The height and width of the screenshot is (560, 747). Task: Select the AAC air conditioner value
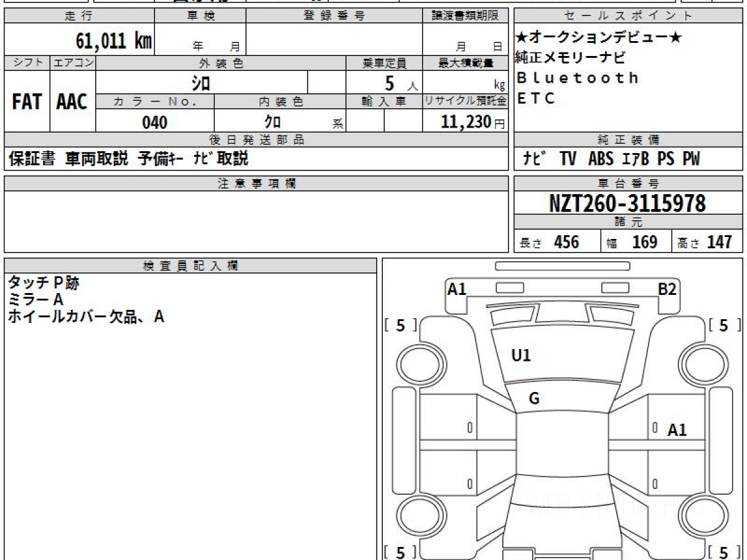click(72, 102)
